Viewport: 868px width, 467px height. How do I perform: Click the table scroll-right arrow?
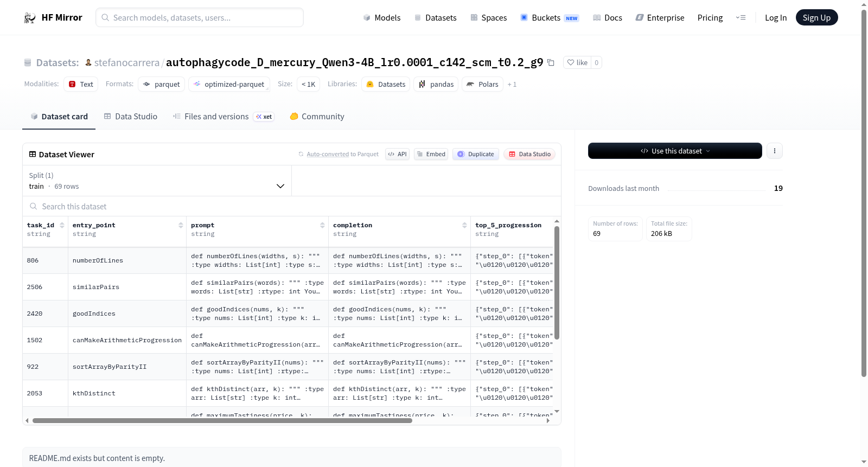tap(548, 420)
